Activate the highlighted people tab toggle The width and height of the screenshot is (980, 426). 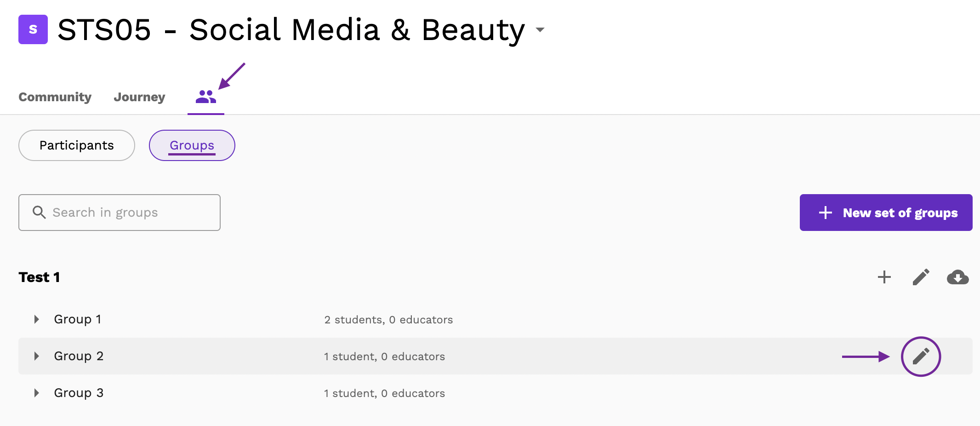[x=205, y=96]
